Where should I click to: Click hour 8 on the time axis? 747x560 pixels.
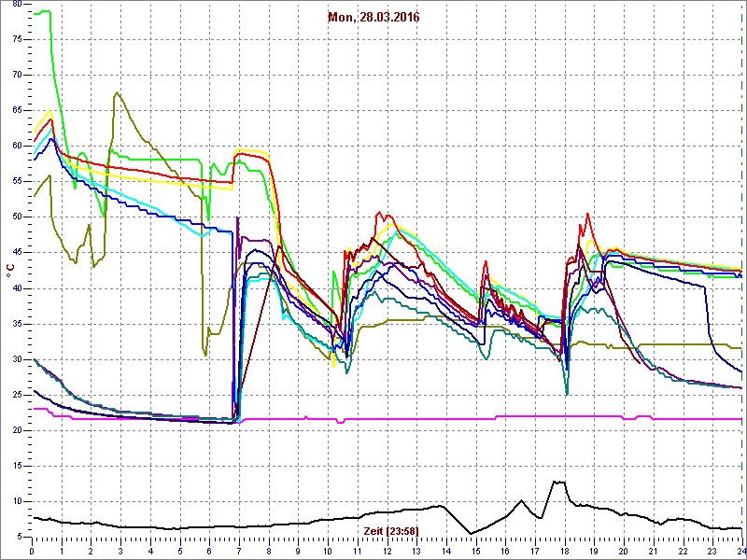point(269,551)
